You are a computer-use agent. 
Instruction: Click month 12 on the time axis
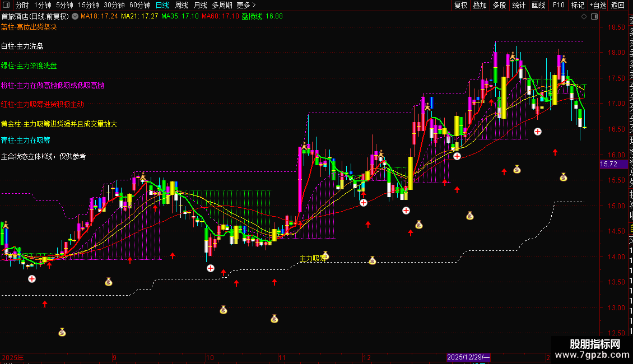tap(366, 357)
